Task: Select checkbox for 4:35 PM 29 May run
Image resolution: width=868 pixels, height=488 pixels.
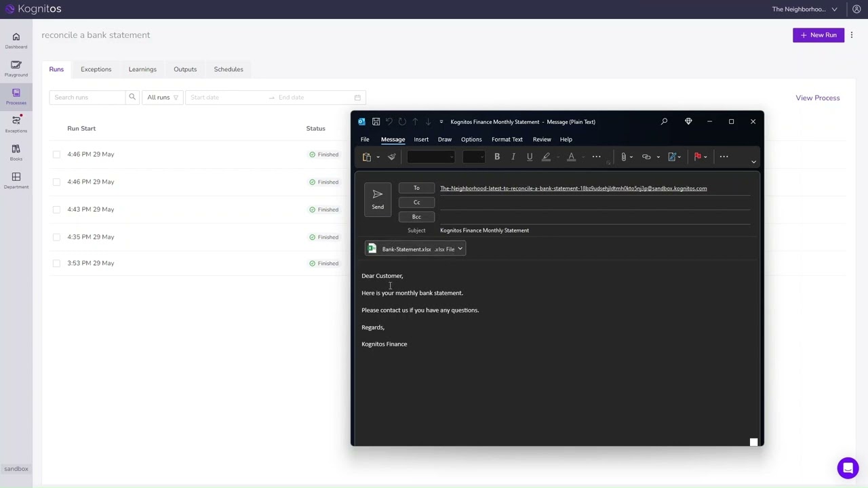Action: 56,237
